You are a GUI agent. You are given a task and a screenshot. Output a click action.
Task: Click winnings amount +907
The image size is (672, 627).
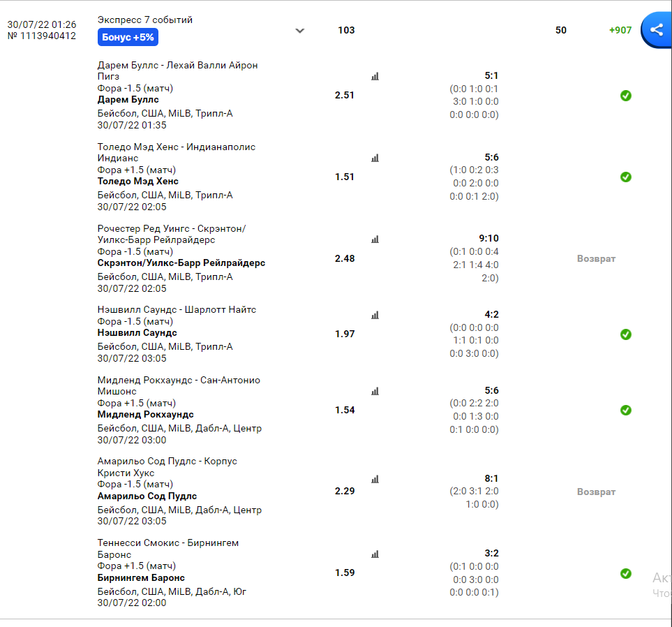[620, 30]
